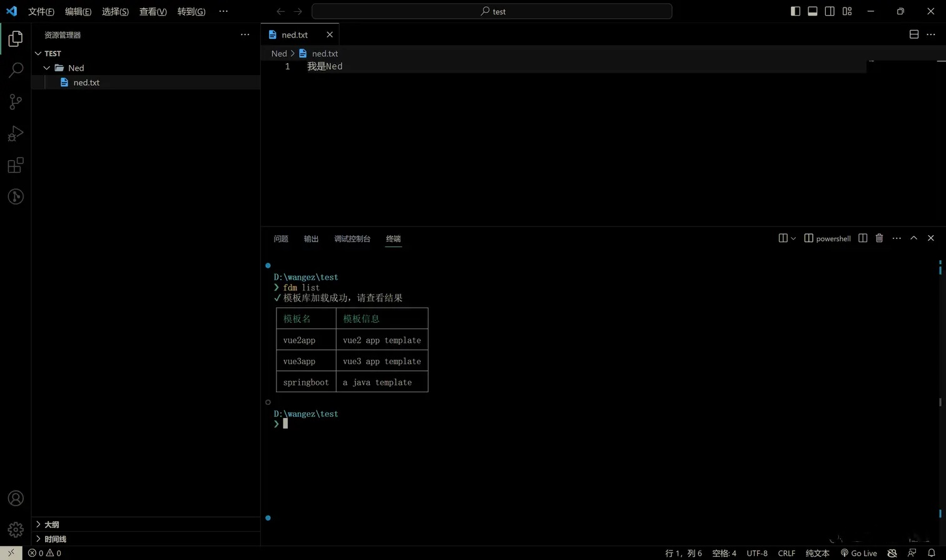Click the test search box in title bar
The width and height of the screenshot is (946, 560).
[x=492, y=11]
